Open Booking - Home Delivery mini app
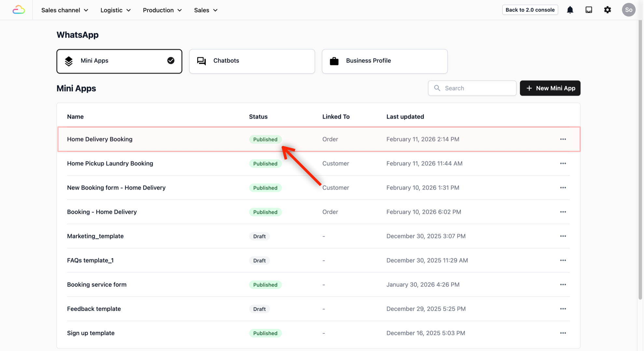644x351 pixels. [x=102, y=212]
